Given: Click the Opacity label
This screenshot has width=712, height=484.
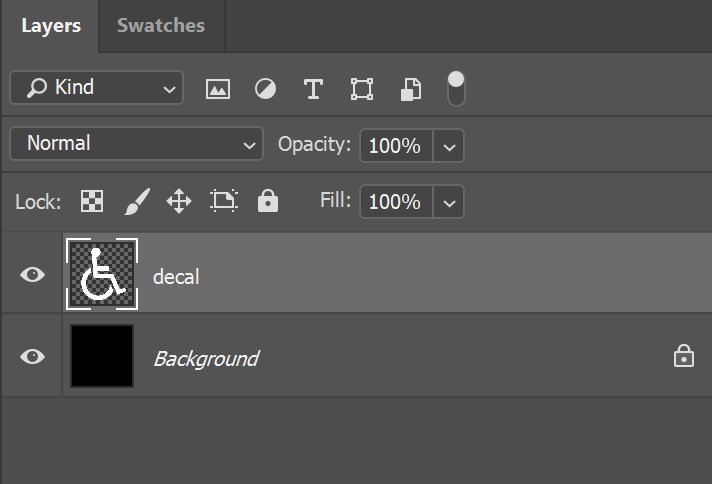Looking at the screenshot, I should [x=314, y=144].
